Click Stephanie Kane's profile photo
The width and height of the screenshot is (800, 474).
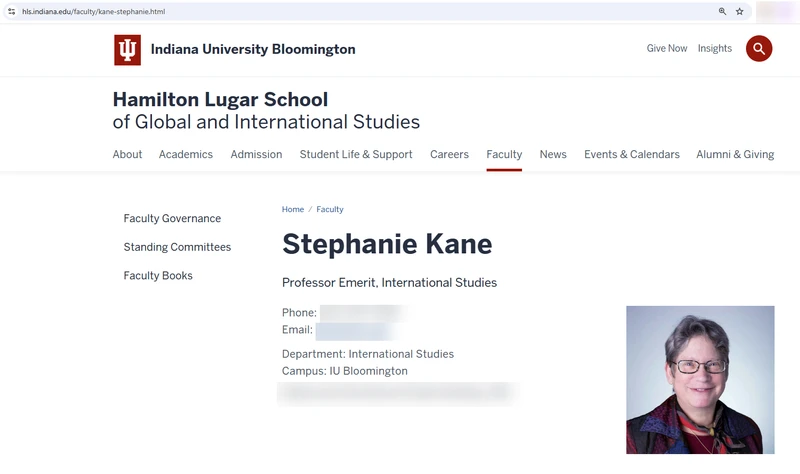[x=700, y=380]
